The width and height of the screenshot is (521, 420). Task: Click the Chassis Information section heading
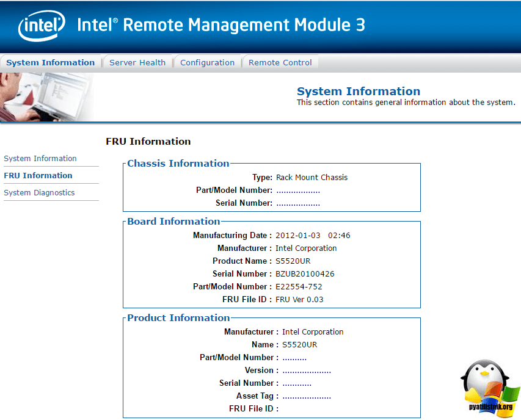point(178,163)
